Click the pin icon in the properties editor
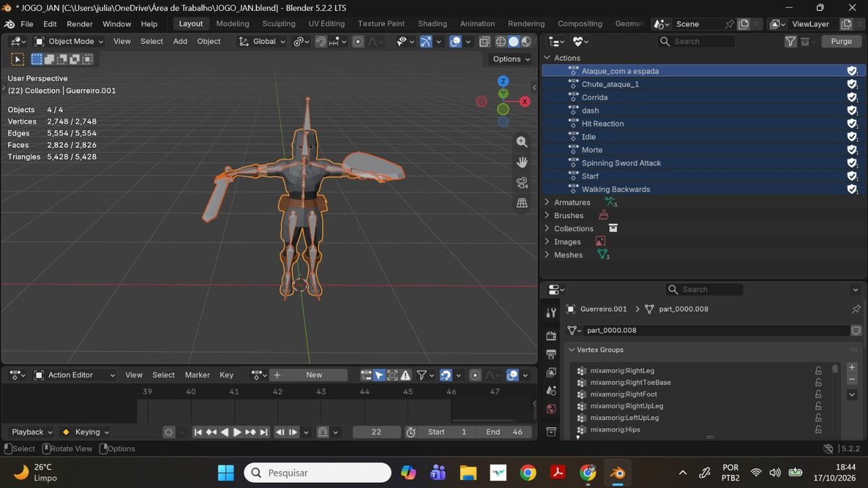Image resolution: width=868 pixels, height=488 pixels. [856, 309]
